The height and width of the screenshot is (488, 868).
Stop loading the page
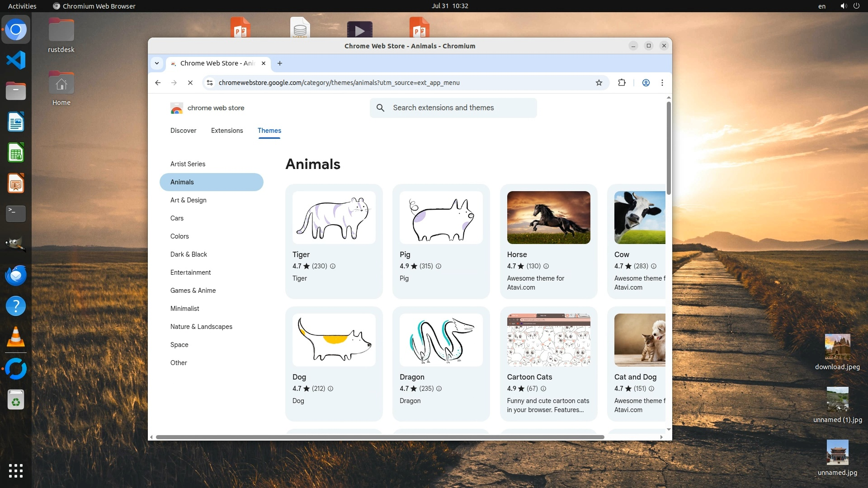[x=190, y=83]
